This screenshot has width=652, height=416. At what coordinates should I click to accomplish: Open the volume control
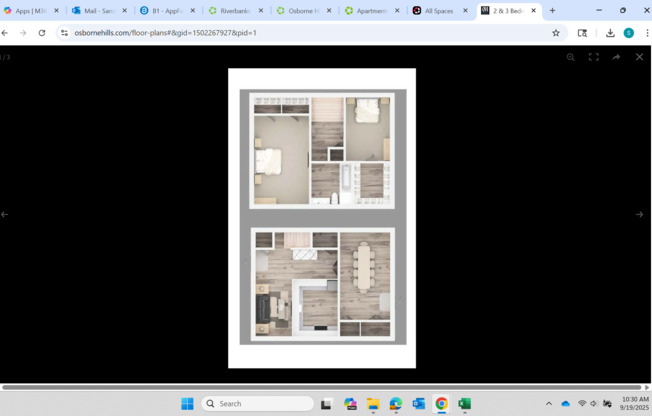click(594, 404)
